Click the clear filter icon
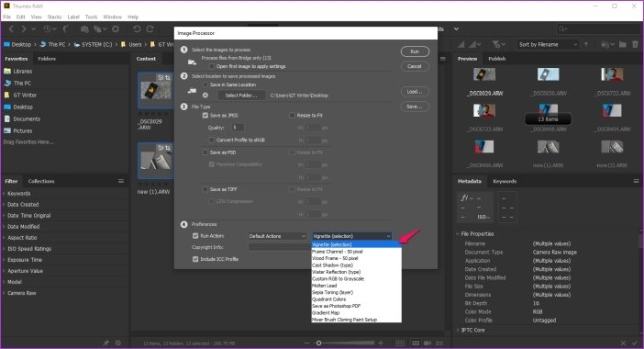The image size is (644, 349). point(118,343)
